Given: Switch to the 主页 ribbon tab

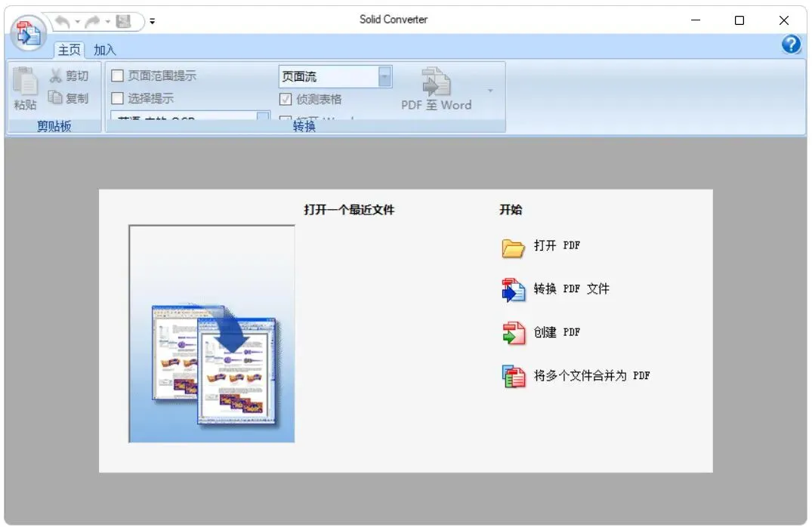Looking at the screenshot, I should point(69,50).
